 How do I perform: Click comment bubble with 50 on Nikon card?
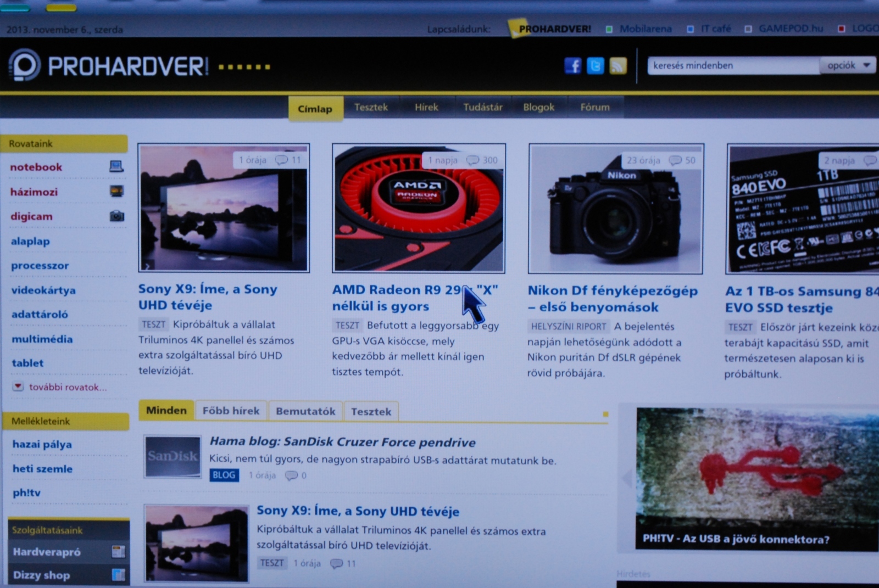pyautogui.click(x=675, y=160)
